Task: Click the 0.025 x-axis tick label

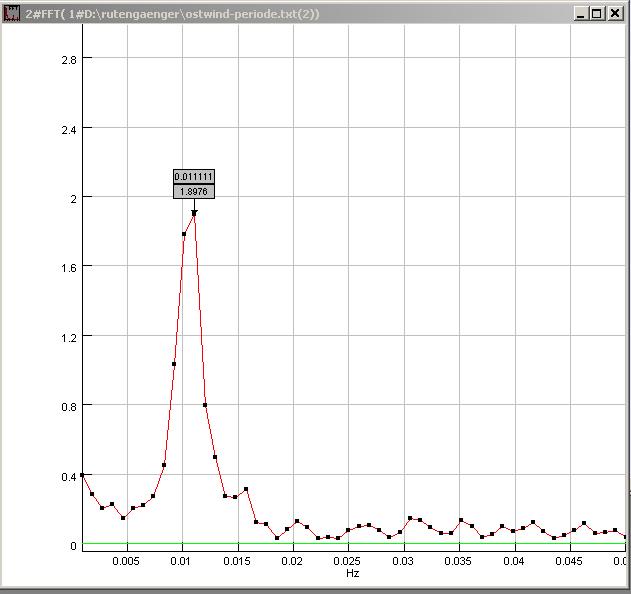Action: click(347, 561)
